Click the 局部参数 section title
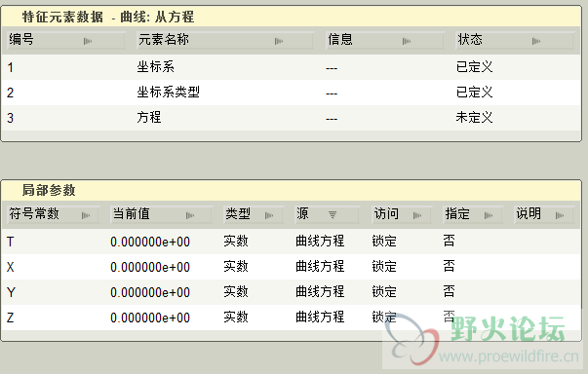Image resolution: width=588 pixels, height=374 pixels. tap(49, 190)
